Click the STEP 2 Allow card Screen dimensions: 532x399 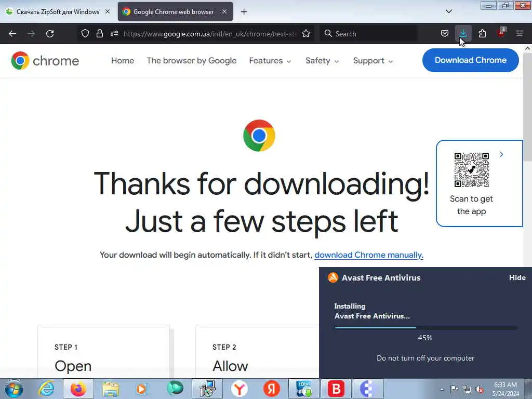257,352
